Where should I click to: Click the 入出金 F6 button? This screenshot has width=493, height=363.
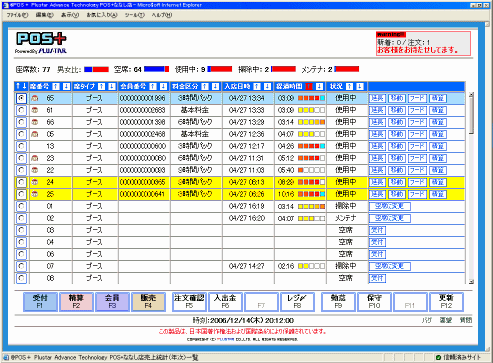225,302
